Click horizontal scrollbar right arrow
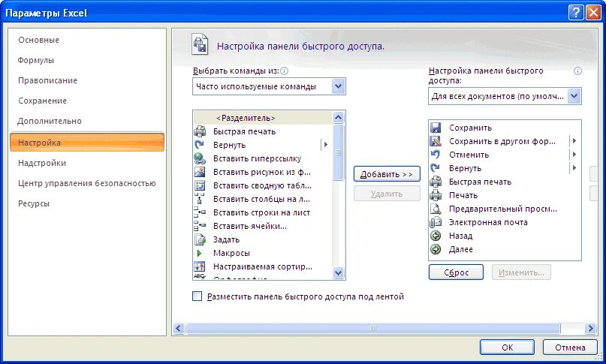 pyautogui.click(x=590, y=329)
